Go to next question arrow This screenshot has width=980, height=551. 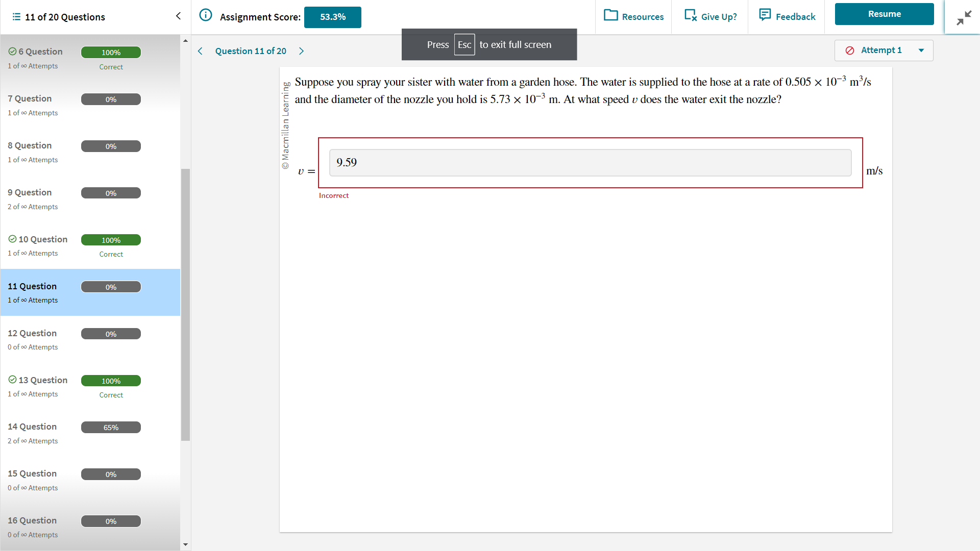301,51
